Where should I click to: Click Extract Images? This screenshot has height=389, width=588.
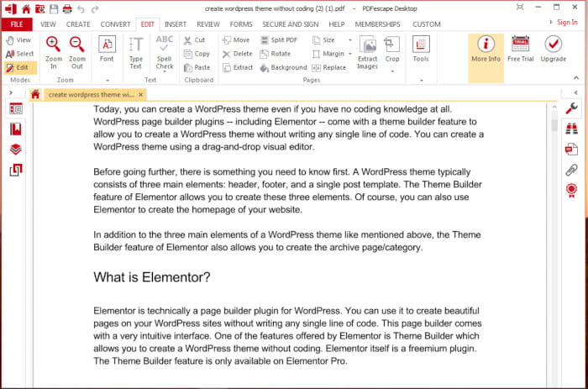coord(368,53)
